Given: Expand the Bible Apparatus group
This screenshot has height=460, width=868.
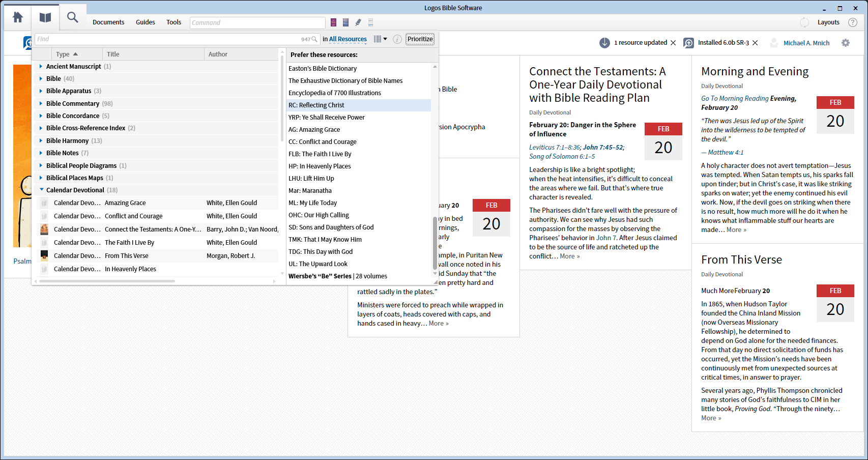Looking at the screenshot, I should click(41, 91).
